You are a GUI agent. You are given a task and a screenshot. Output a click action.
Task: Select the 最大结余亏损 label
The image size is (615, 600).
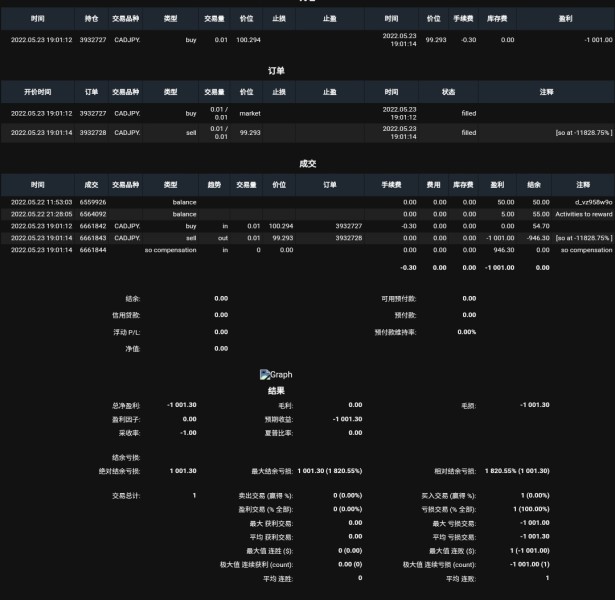coord(272,471)
